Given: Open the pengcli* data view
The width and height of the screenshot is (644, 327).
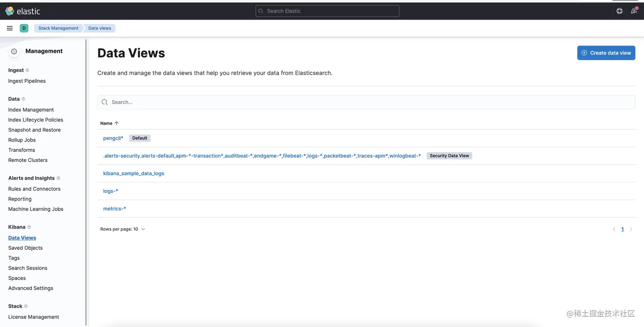Looking at the screenshot, I should point(113,138).
